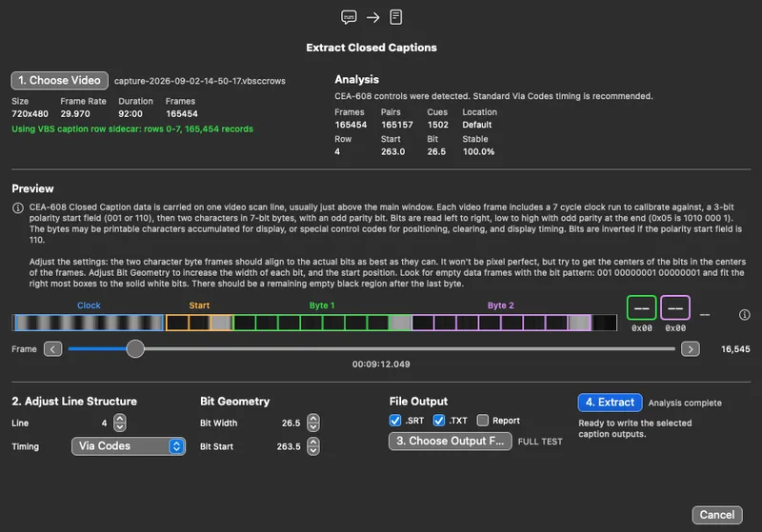Click the Stable value 100.0%
The width and height of the screenshot is (762, 532).
(x=478, y=152)
